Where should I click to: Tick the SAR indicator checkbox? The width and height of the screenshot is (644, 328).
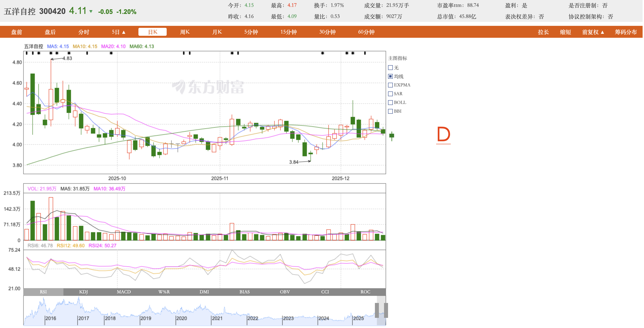coord(390,94)
